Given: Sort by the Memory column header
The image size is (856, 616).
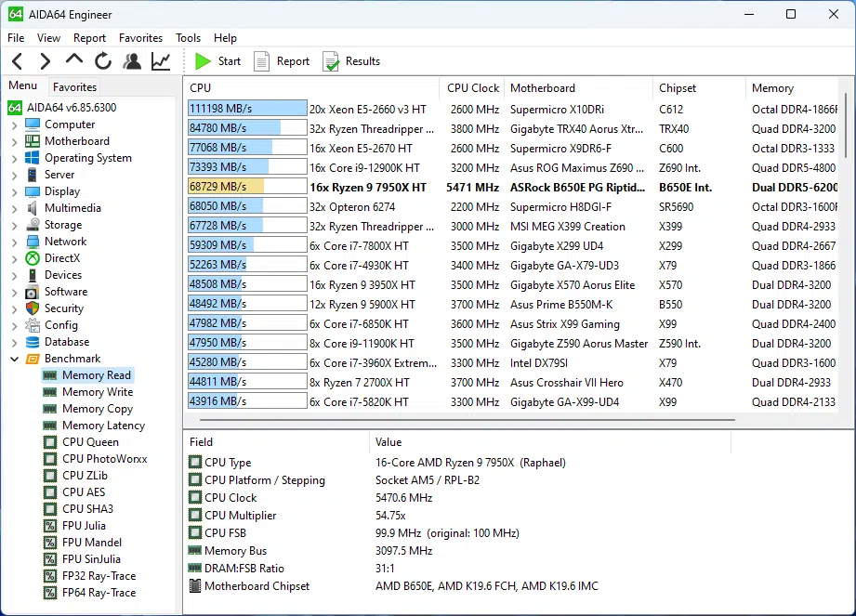Looking at the screenshot, I should (792, 88).
